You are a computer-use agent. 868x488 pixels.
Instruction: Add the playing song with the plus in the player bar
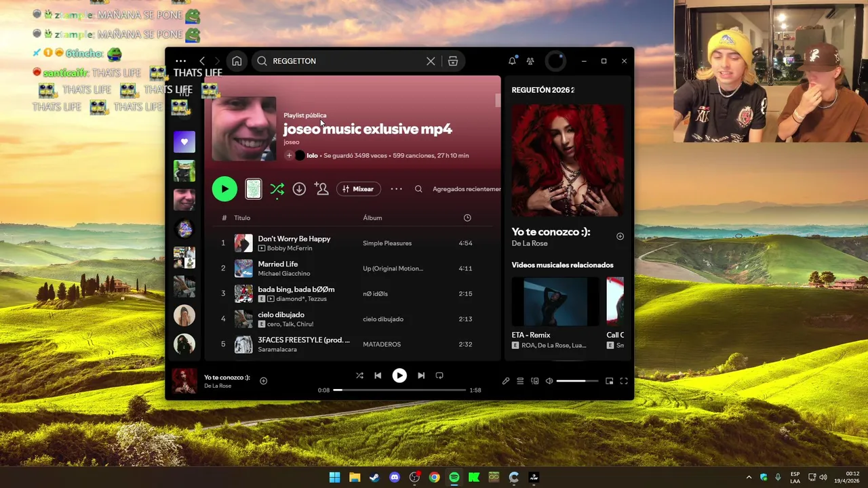[264, 381]
